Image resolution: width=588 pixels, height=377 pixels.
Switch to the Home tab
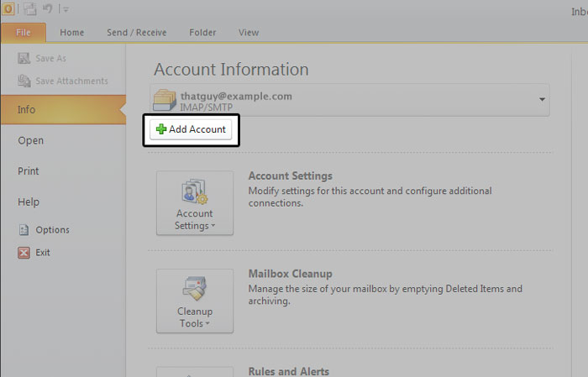click(x=72, y=33)
